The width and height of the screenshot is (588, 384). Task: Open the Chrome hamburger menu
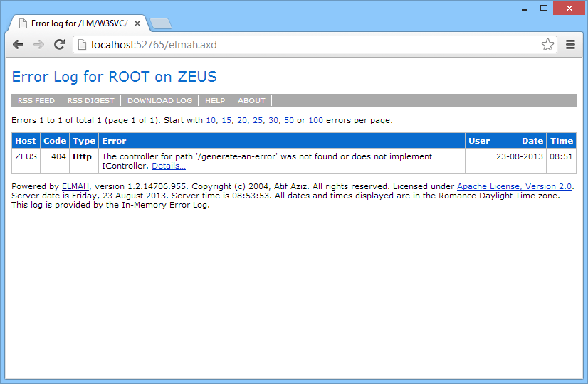click(570, 45)
